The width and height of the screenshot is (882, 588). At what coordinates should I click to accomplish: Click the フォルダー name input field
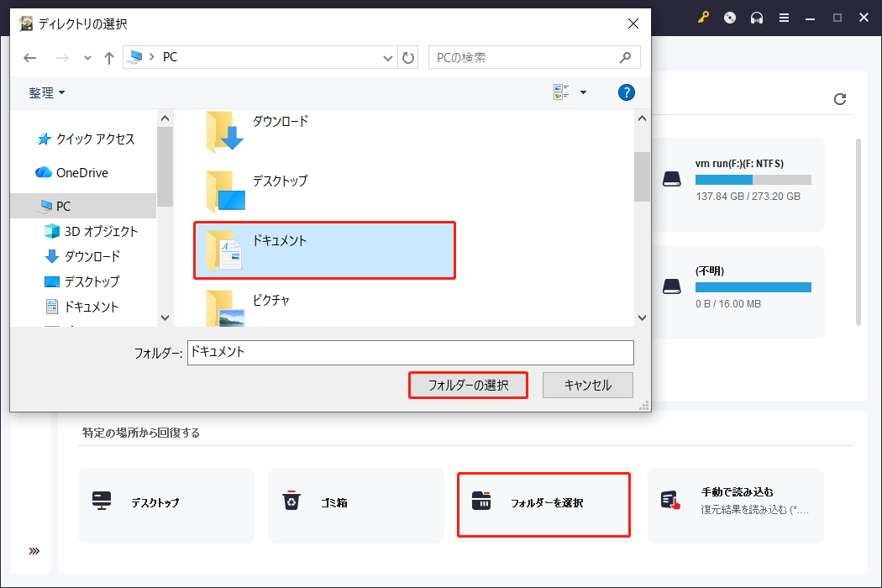click(411, 352)
